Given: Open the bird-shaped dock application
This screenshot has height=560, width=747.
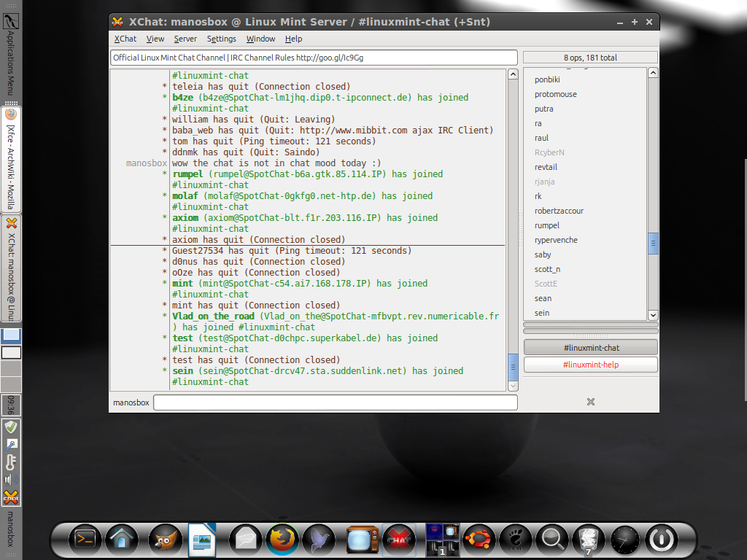Looking at the screenshot, I should coord(320,540).
